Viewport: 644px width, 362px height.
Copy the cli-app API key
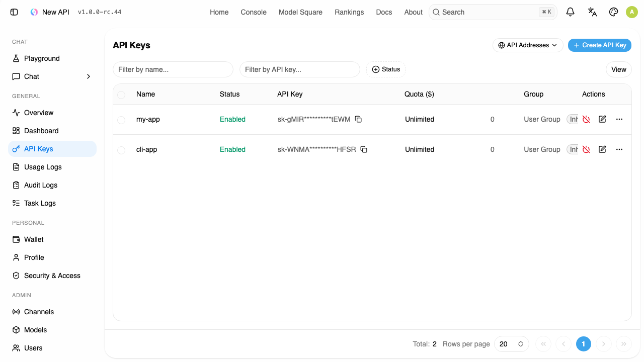click(364, 149)
